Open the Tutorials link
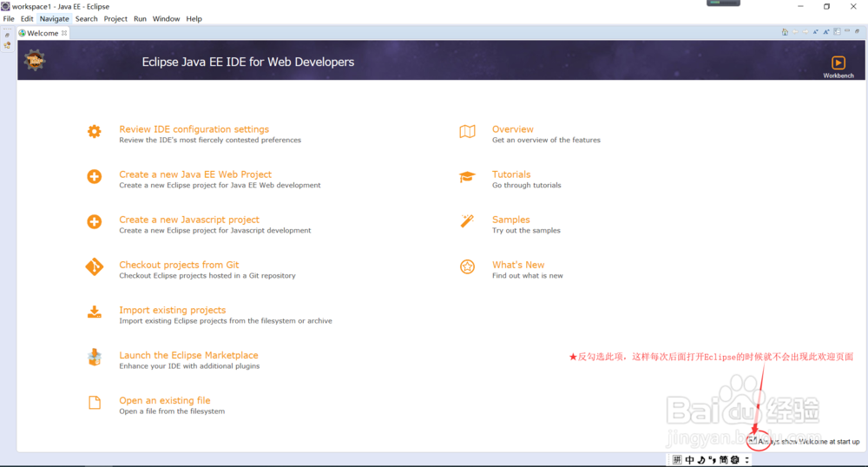The height and width of the screenshot is (467, 868). click(x=511, y=174)
